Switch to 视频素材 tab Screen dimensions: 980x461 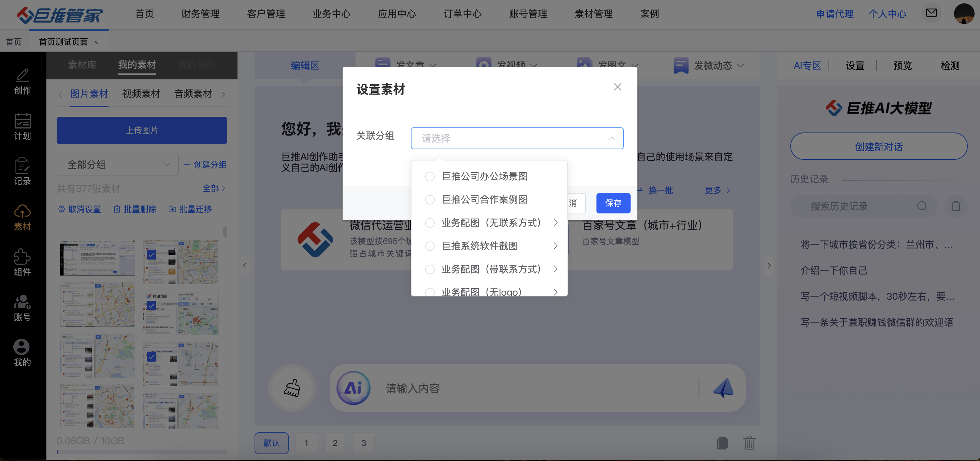coord(141,94)
